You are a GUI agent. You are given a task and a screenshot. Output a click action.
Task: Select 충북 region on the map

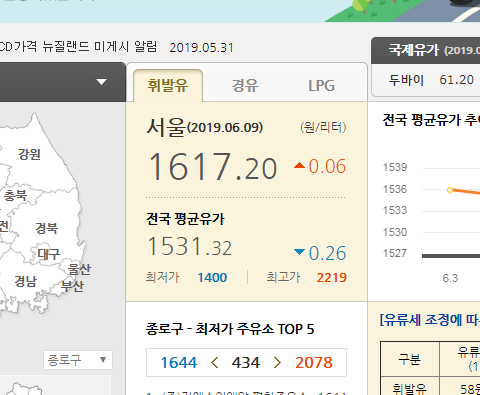15,195
